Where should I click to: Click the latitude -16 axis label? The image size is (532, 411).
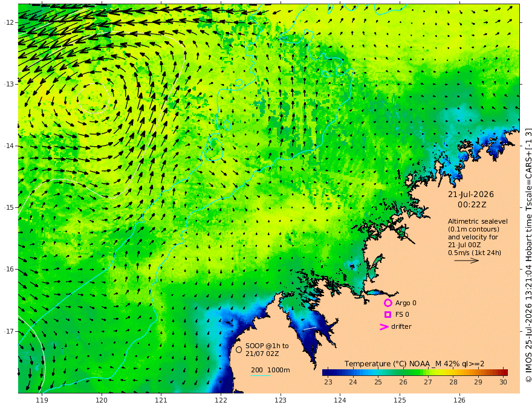(9, 269)
